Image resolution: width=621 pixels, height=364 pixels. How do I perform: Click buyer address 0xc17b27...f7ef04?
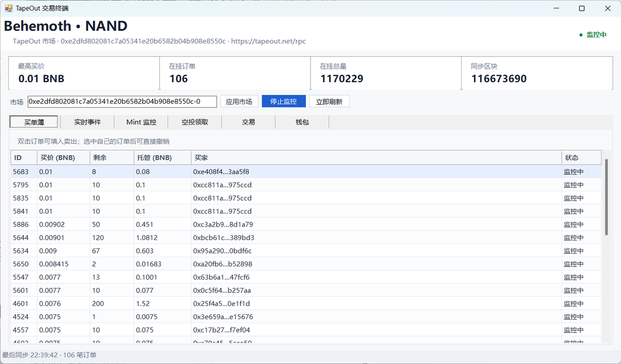(x=221, y=330)
